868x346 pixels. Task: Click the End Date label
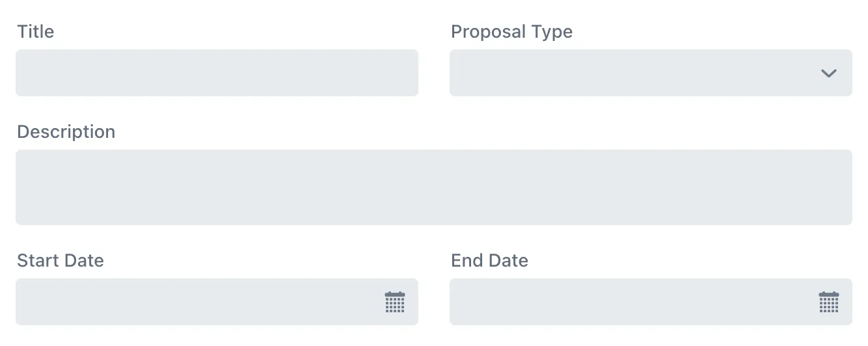[x=489, y=261]
